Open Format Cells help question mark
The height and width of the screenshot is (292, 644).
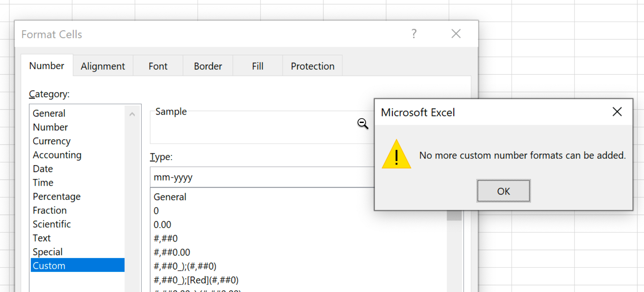pos(414,34)
